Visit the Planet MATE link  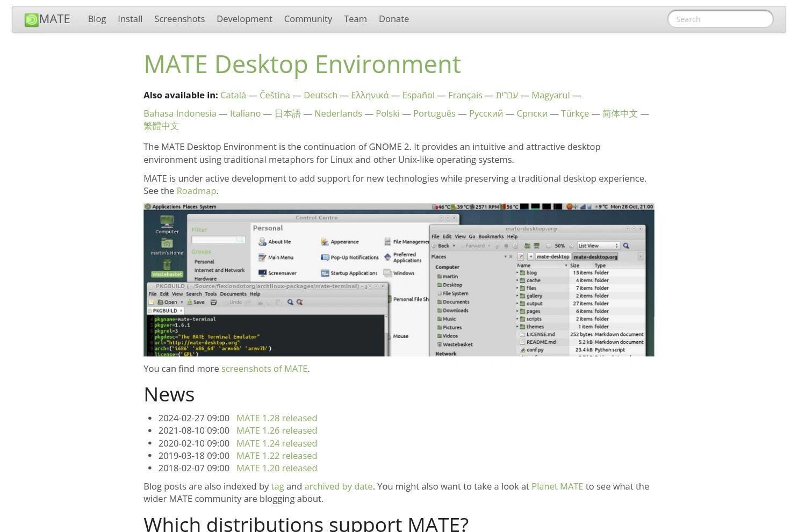click(557, 486)
